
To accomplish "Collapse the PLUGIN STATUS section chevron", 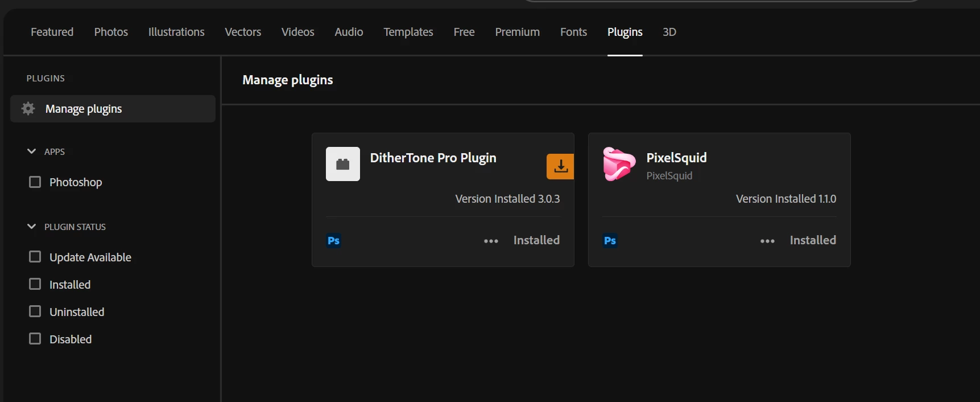I will click(31, 226).
